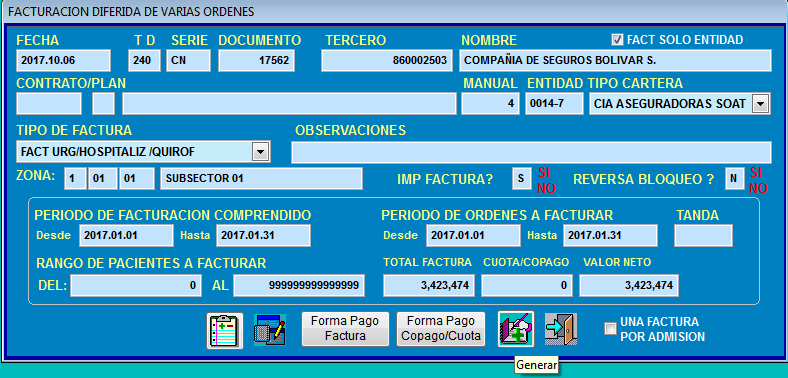Click billing period Hasta field 2017.01.31
This screenshot has width=788, height=378.
click(x=263, y=235)
